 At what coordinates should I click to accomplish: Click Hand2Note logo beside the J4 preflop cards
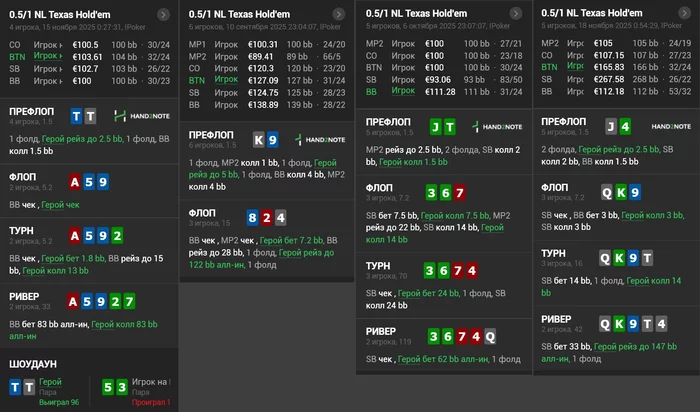671,126
